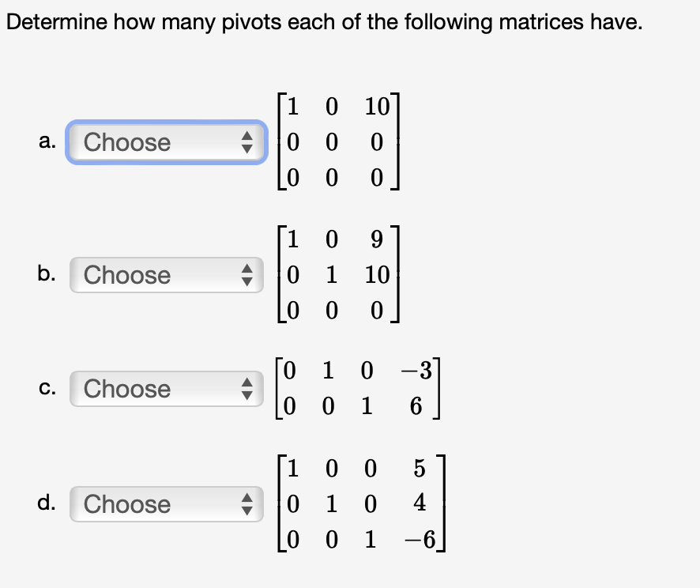
Task: Click the down arrow of part b selector
Action: point(247,280)
